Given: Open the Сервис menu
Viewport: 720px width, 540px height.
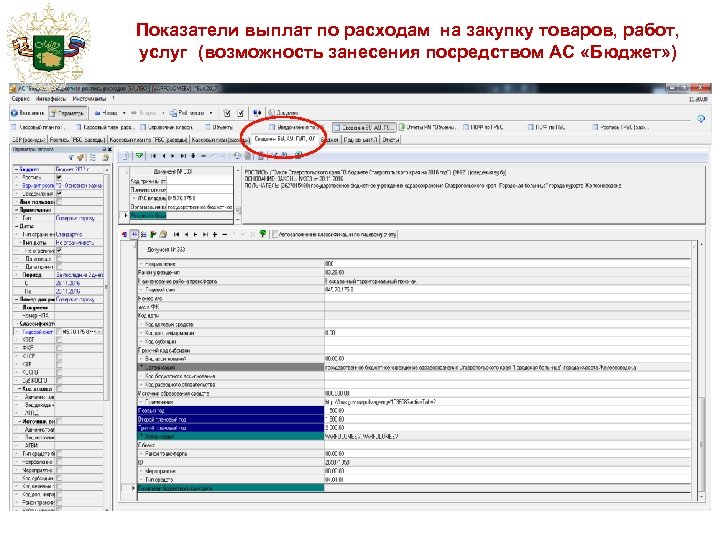Looking at the screenshot, I should tap(20, 99).
